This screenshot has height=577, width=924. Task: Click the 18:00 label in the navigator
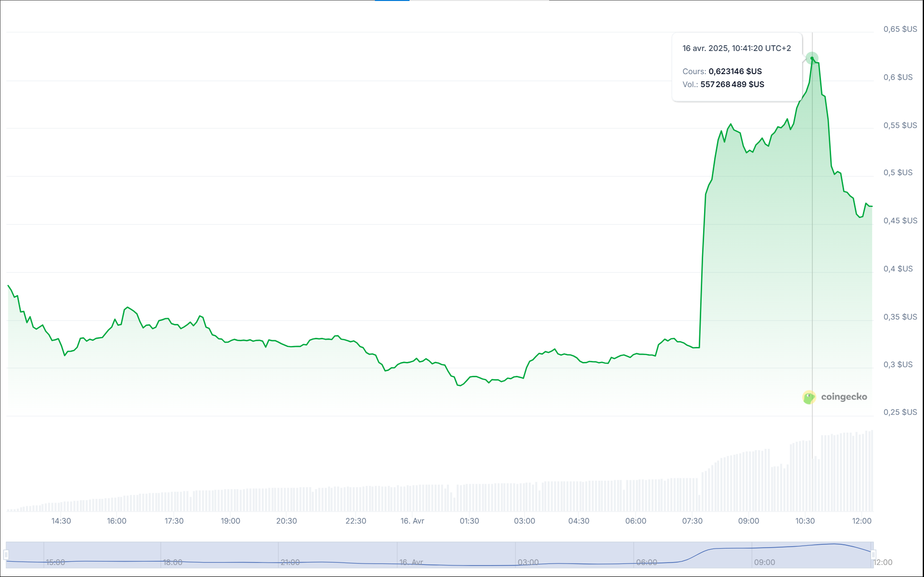point(173,562)
